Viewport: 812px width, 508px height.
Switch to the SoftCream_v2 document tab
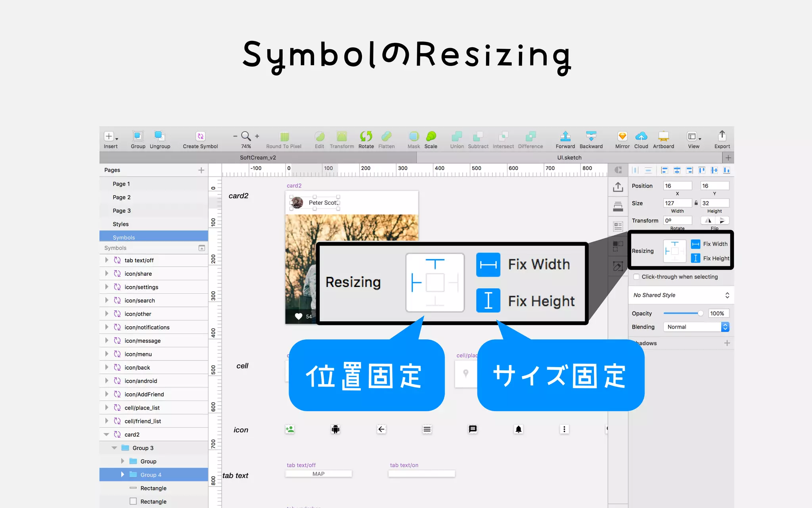click(258, 158)
